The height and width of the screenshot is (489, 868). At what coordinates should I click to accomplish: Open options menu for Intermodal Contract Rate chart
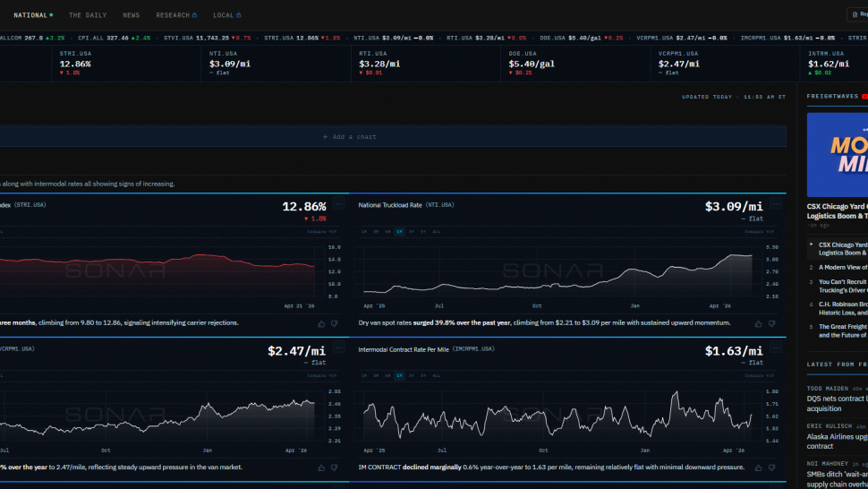[x=776, y=347]
